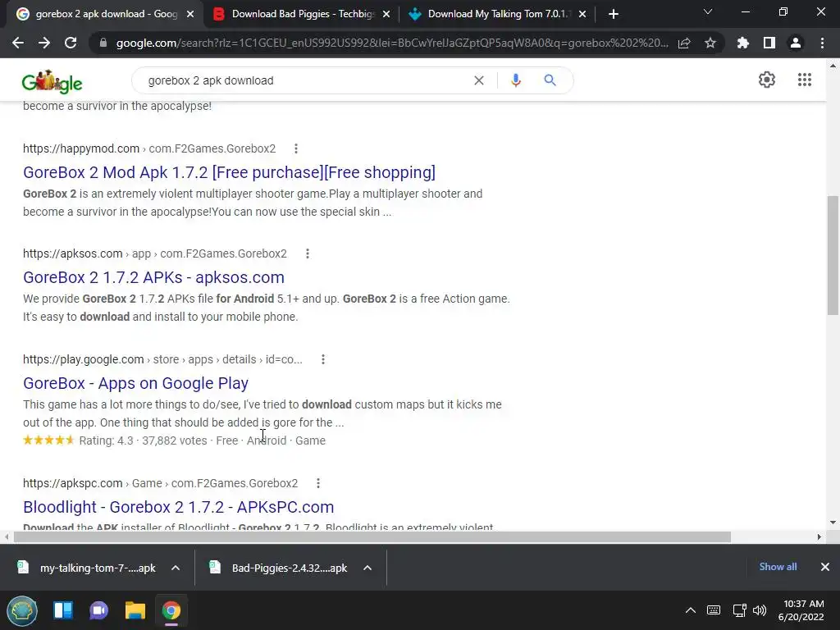Click the vertical scrollbar thumb
Viewport: 840px width, 630px height.
point(833,256)
